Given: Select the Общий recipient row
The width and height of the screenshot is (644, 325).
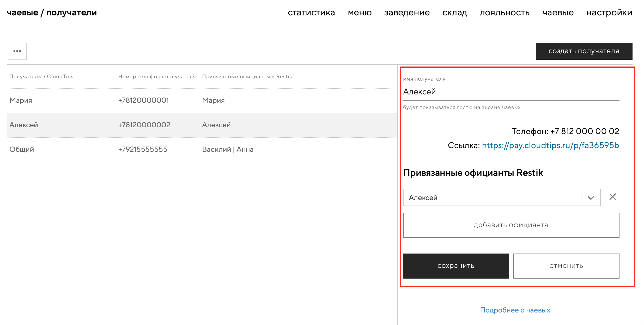Looking at the screenshot, I should point(202,149).
